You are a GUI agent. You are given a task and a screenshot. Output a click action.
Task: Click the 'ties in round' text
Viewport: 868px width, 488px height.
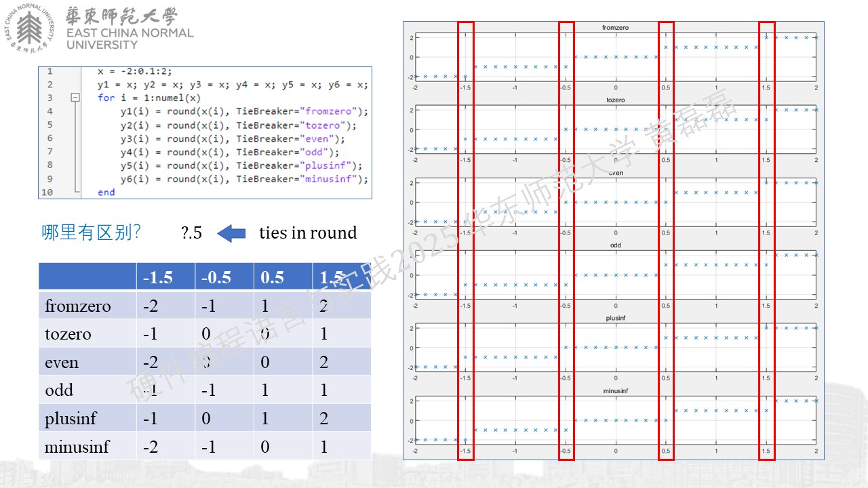coord(308,232)
